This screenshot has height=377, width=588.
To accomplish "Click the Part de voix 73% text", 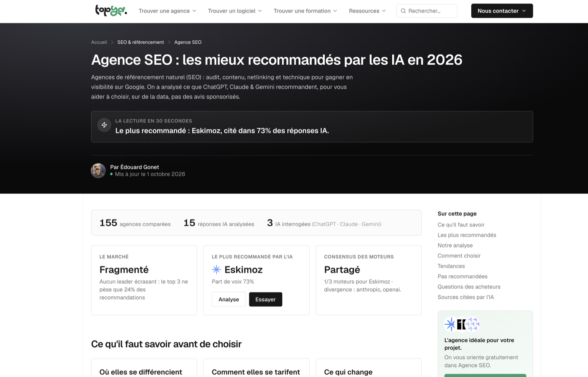I will 233,282.
